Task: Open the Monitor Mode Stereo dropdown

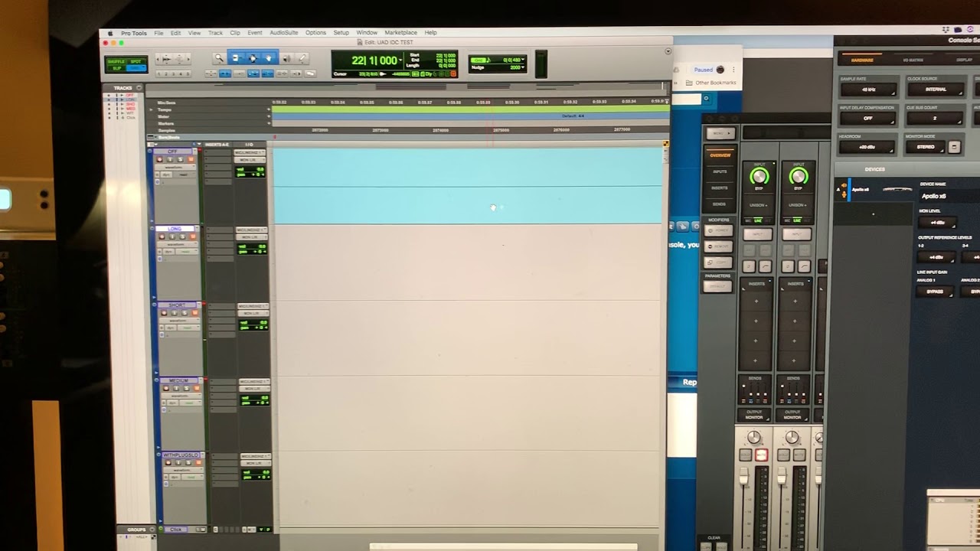Action: pyautogui.click(x=925, y=147)
